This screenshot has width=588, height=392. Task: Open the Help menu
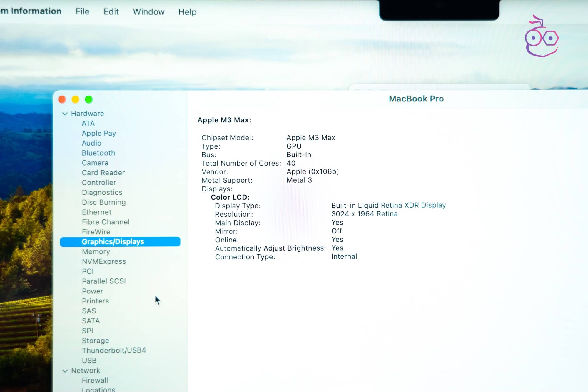187,12
